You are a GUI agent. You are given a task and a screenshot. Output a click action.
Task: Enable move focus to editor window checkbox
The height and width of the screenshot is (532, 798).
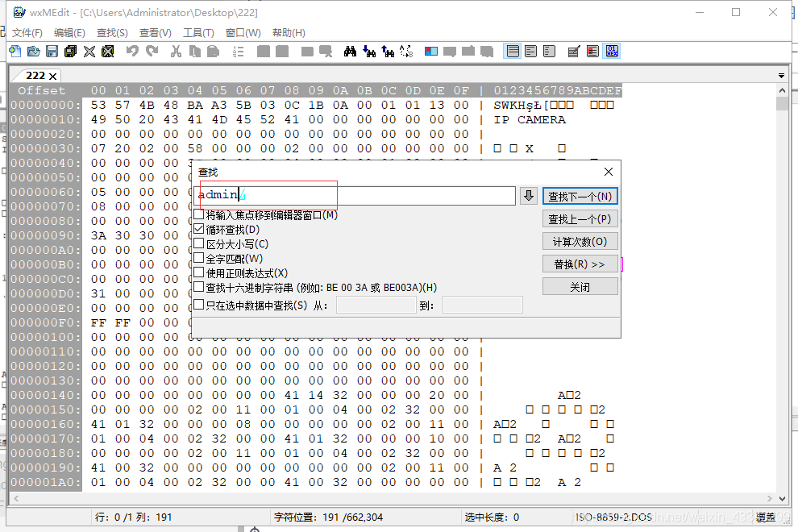click(x=199, y=214)
